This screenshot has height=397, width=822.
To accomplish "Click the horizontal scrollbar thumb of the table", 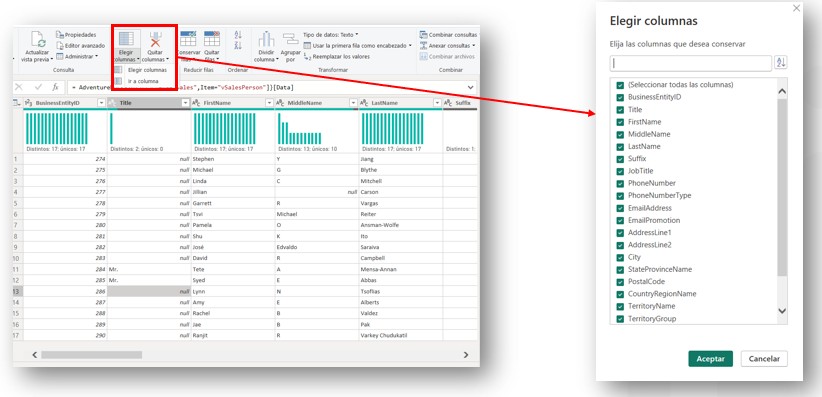I will coord(92,355).
